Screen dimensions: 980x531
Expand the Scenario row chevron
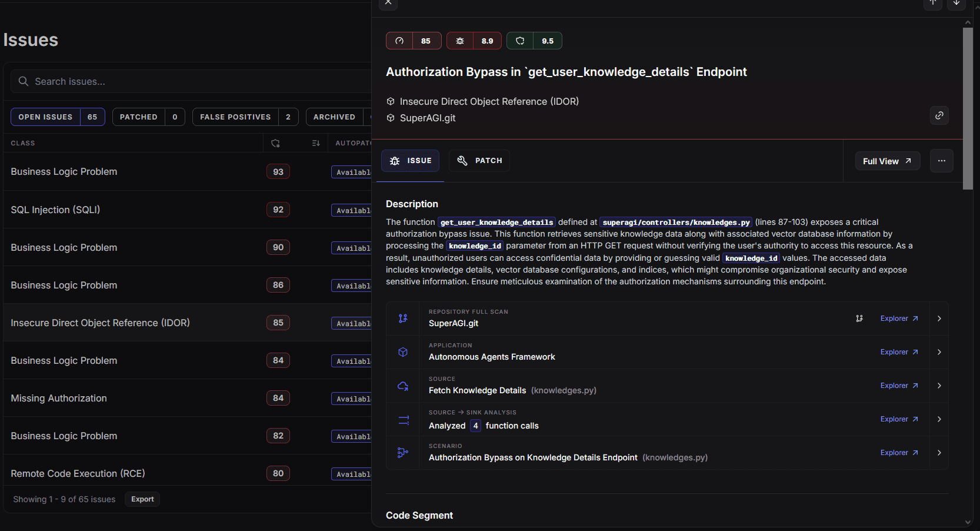(939, 453)
